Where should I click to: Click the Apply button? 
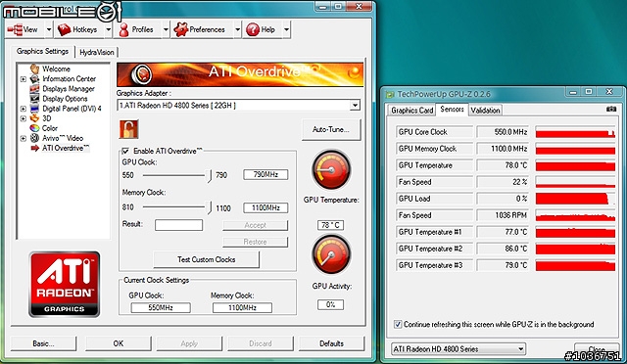[189, 343]
